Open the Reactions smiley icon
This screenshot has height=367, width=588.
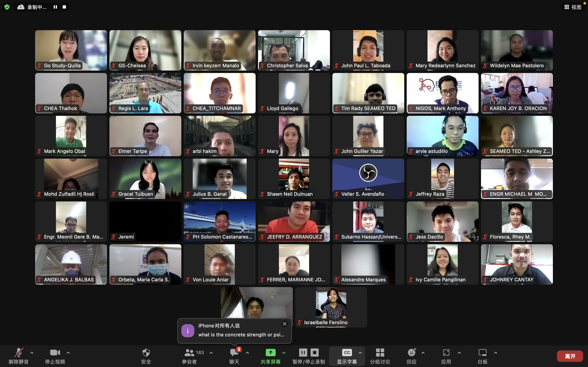tap(411, 353)
